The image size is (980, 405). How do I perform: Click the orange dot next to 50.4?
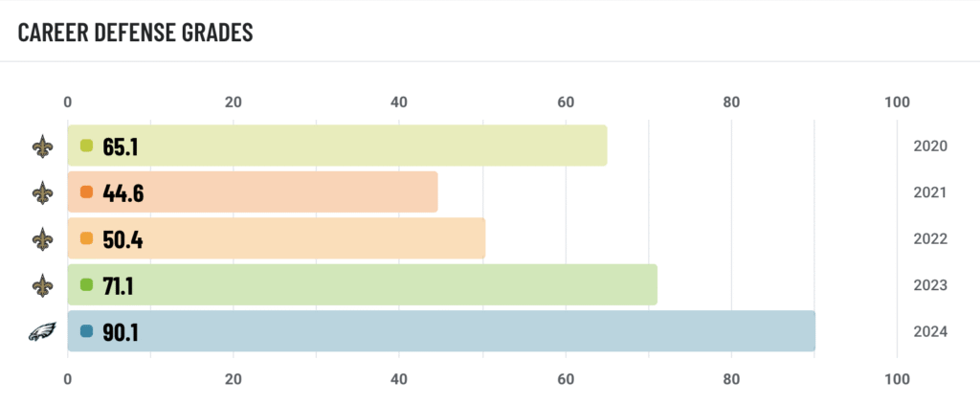point(86,238)
